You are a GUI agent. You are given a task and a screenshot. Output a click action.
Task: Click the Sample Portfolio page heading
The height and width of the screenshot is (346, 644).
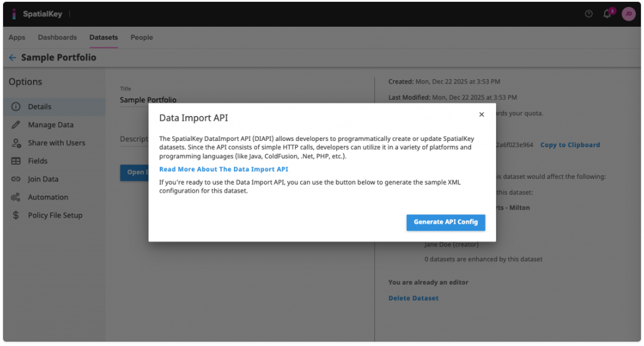pos(59,58)
